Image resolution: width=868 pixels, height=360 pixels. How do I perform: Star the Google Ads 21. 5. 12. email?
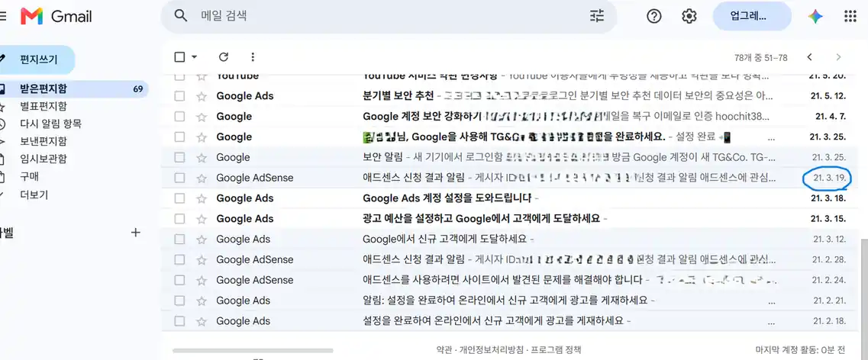tap(202, 96)
